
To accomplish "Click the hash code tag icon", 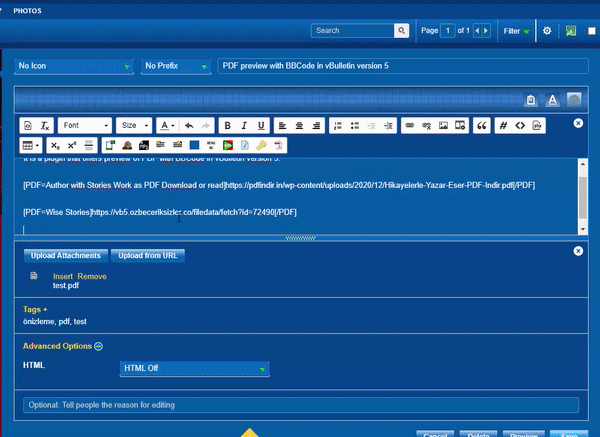I will [503, 126].
